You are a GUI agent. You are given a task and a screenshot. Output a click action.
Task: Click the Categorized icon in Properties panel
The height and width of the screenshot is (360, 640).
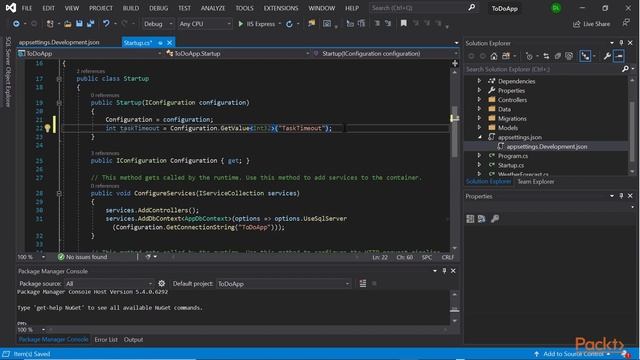pos(470,219)
